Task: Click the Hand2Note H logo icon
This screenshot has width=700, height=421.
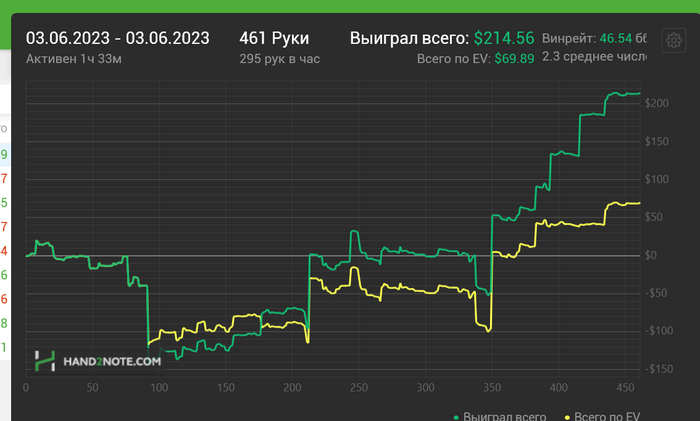Action: (45, 361)
